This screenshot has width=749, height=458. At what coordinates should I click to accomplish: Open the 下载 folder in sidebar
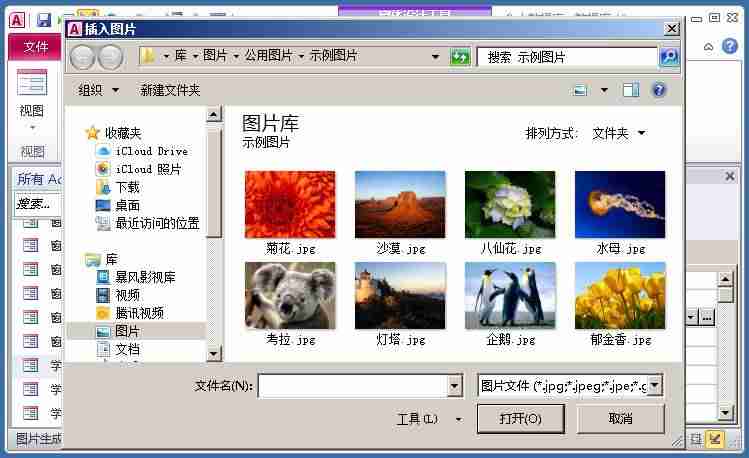(x=118, y=187)
